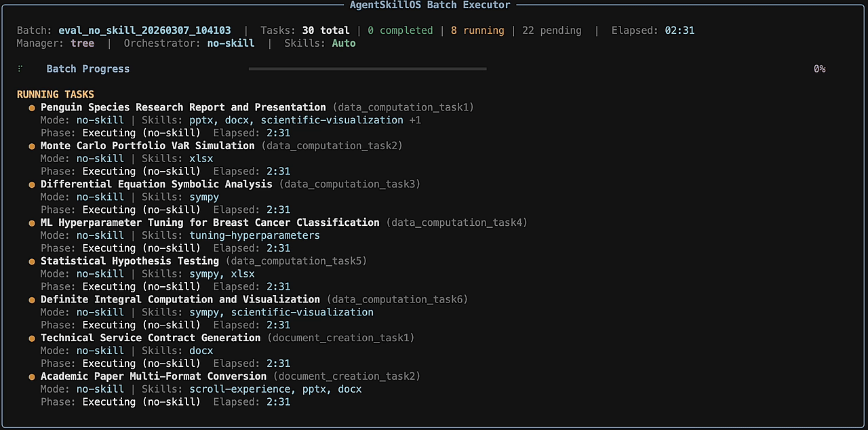Click Mode no-skill under ML Hyperparameter Tuning task

pos(82,235)
